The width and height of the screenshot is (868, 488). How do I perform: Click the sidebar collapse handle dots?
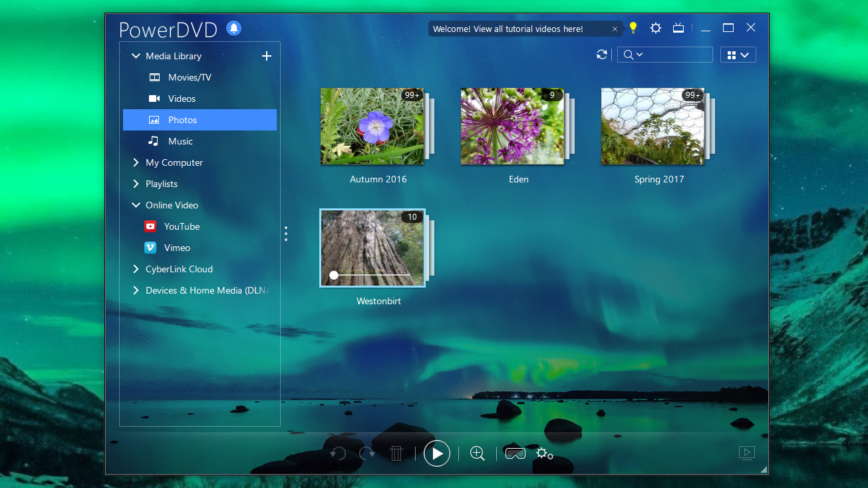coord(286,234)
